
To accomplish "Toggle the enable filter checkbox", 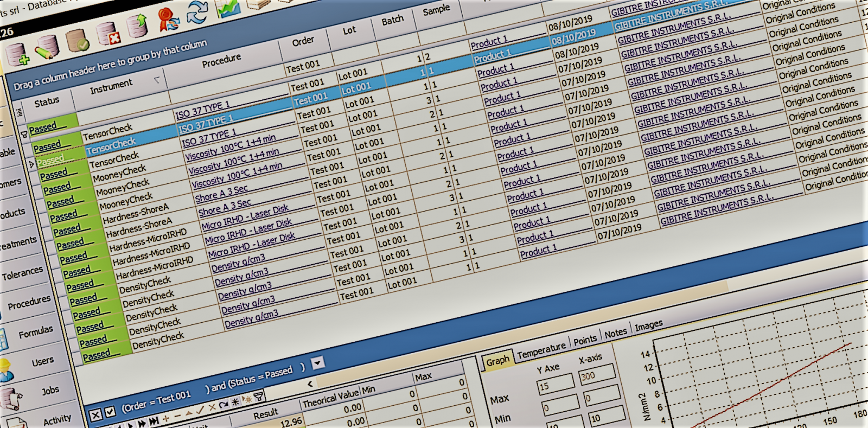I will tap(110, 412).
